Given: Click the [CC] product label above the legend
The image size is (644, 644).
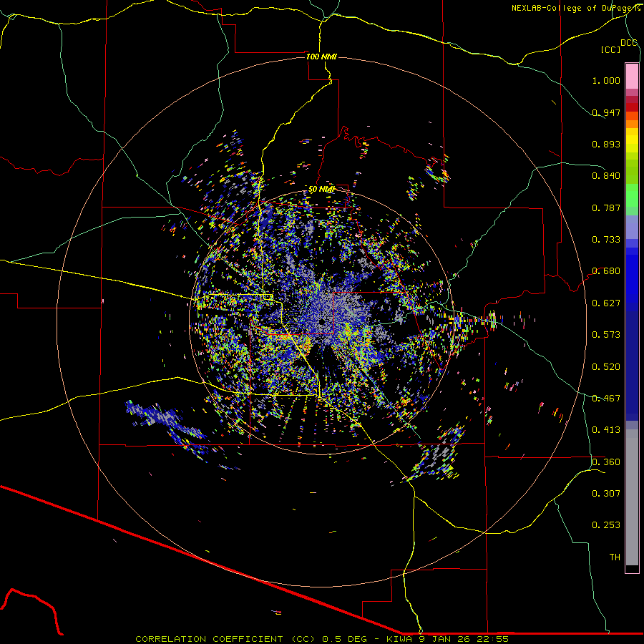Looking at the screenshot, I should coord(610,49).
